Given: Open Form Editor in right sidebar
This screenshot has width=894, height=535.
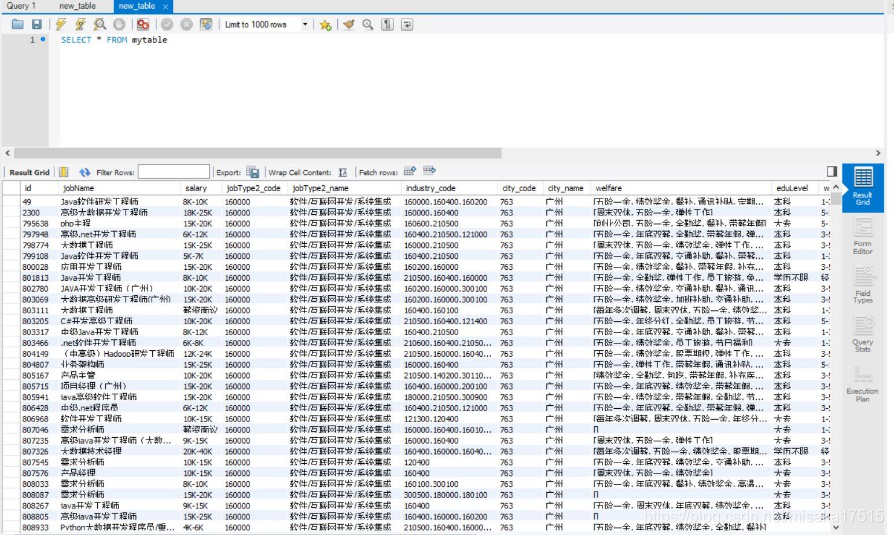Looking at the screenshot, I should [x=863, y=236].
